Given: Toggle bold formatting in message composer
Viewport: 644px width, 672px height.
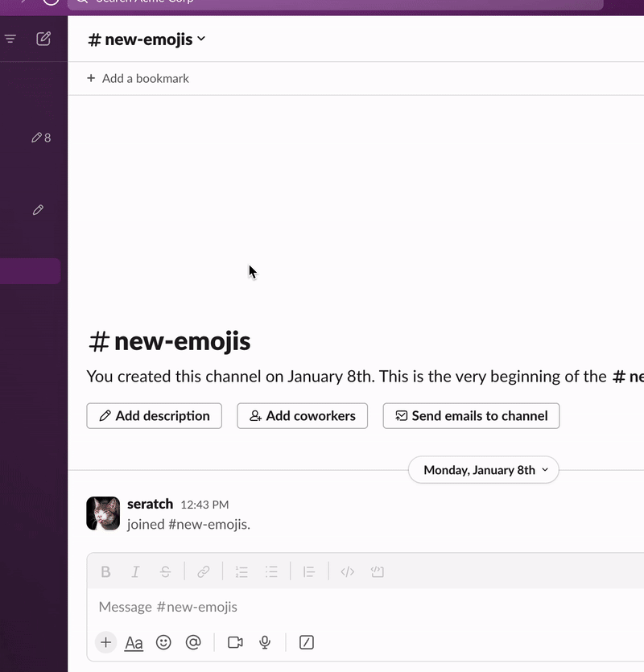Looking at the screenshot, I should 105,571.
